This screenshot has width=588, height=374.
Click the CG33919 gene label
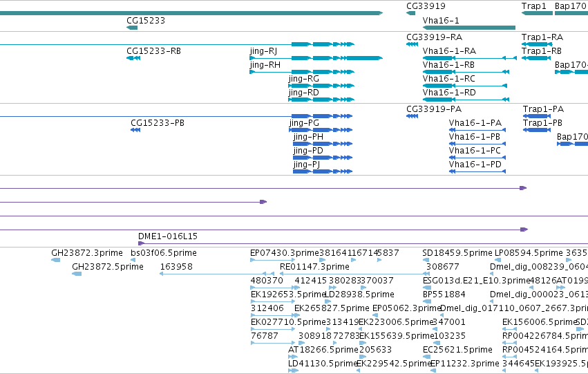click(x=426, y=6)
